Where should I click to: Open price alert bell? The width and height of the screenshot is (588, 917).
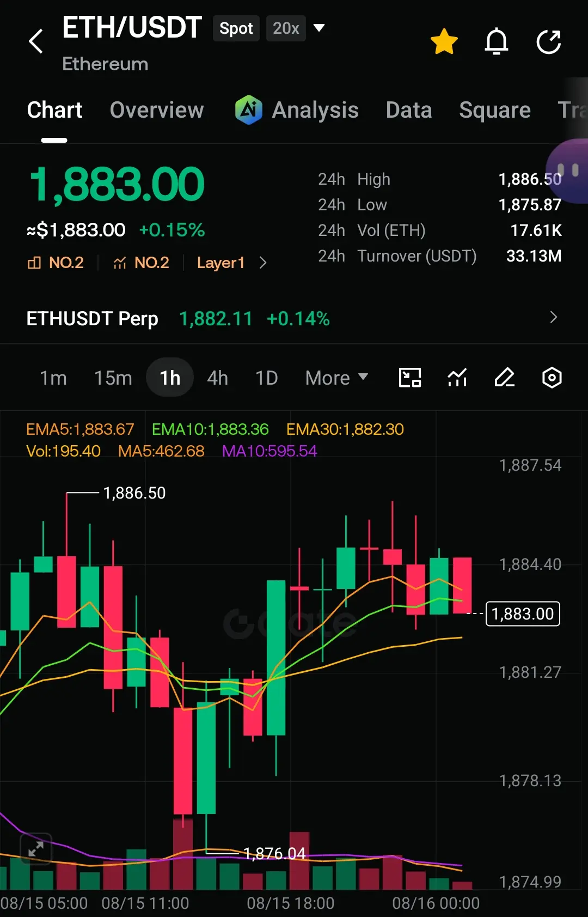click(x=497, y=41)
